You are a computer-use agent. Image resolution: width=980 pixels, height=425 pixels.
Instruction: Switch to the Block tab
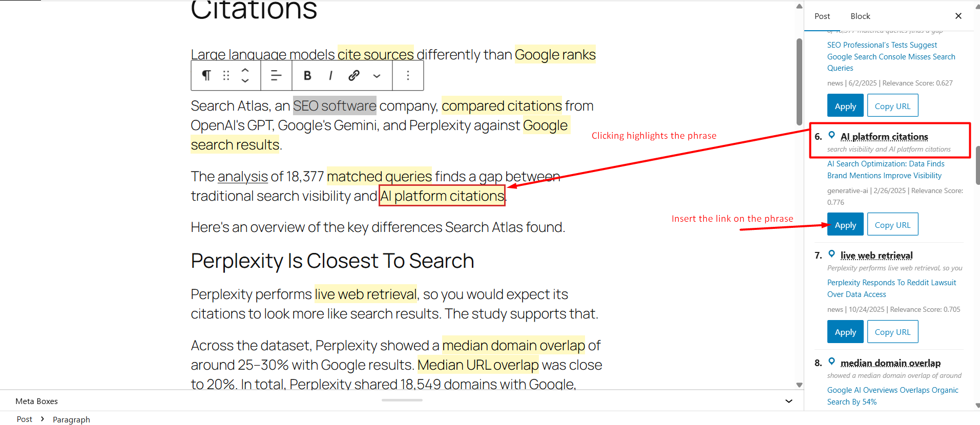point(860,16)
